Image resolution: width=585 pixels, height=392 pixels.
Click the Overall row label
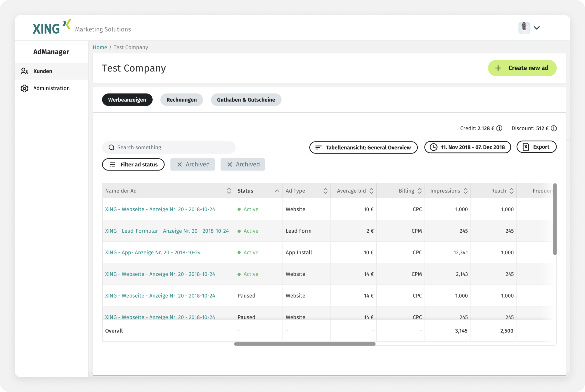tap(114, 331)
